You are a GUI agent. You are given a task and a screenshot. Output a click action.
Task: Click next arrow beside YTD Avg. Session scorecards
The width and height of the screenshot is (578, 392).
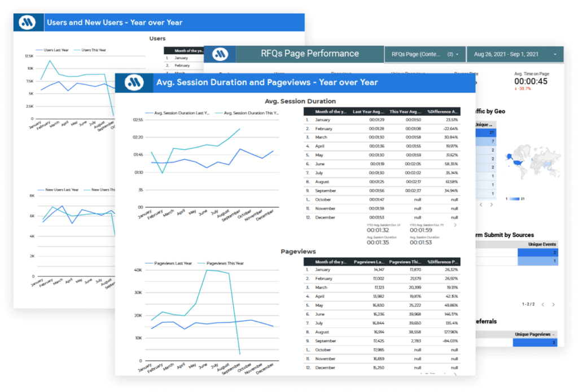[x=456, y=224]
